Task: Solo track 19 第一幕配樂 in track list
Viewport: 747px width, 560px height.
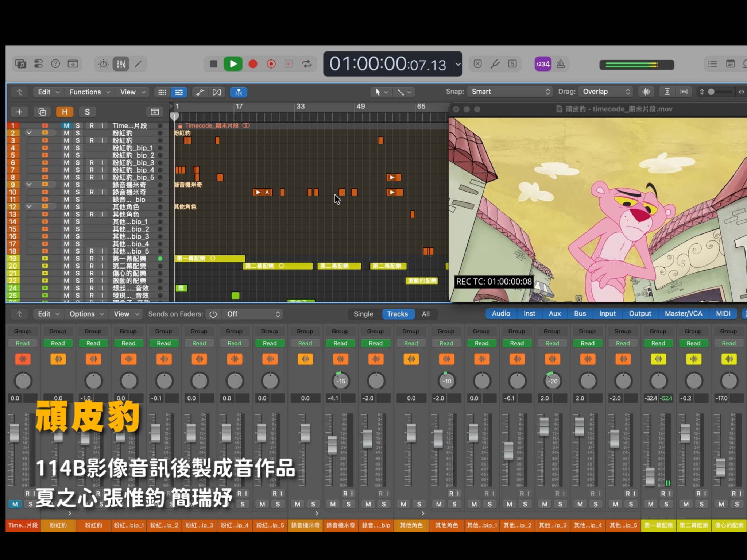Action: coord(77,259)
